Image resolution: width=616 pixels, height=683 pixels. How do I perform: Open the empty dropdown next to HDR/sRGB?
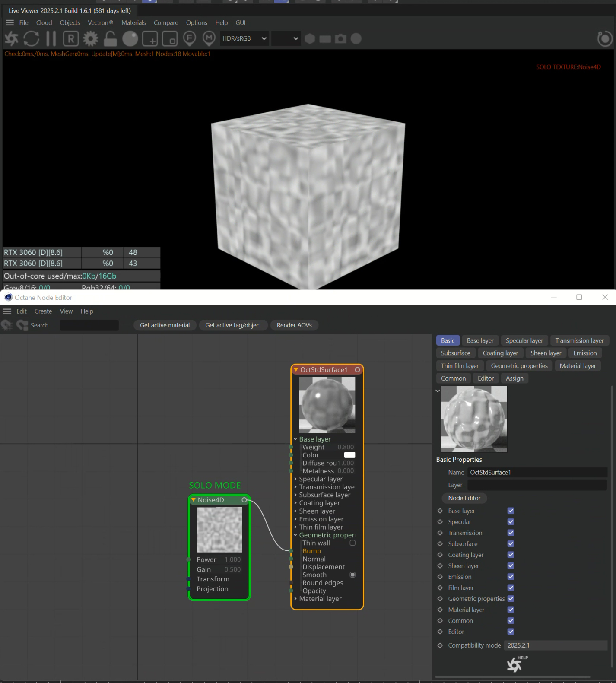[286, 38]
